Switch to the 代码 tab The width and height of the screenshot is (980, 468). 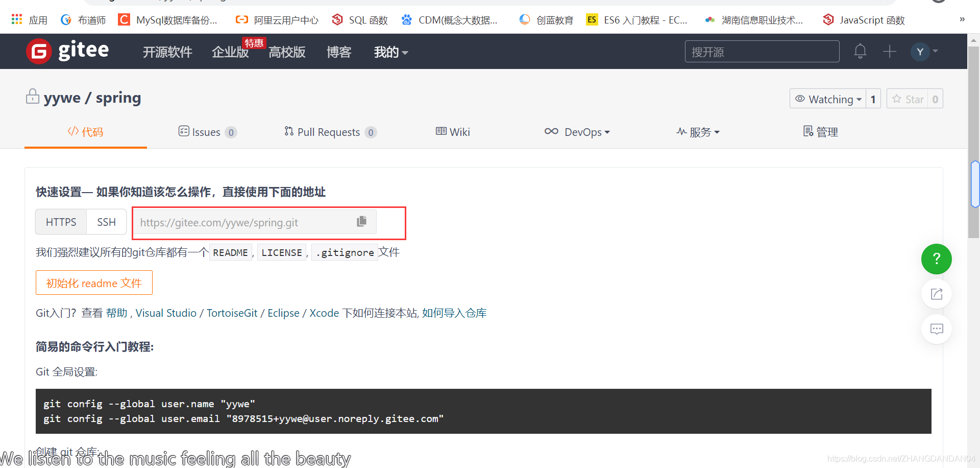[86, 132]
